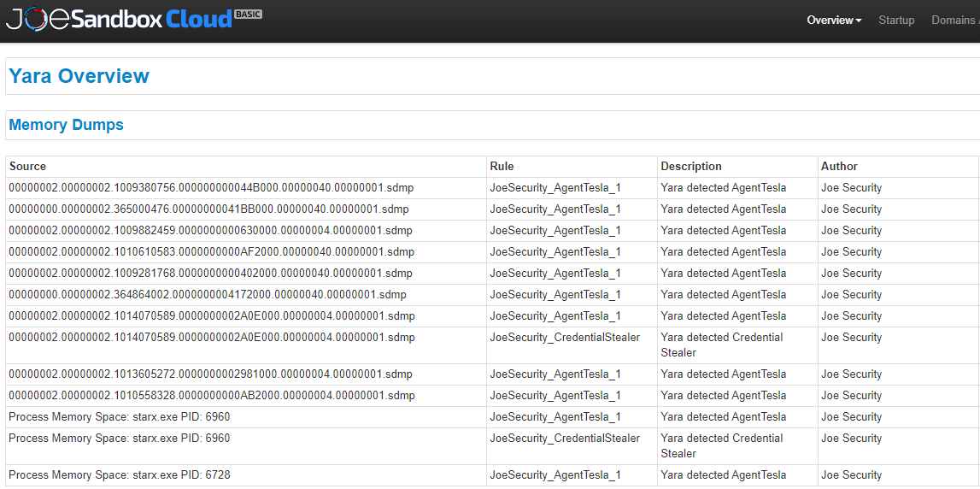
Task: Click Yara detected AgentTesla in the AB2000 row
Action: pyautogui.click(x=723, y=395)
